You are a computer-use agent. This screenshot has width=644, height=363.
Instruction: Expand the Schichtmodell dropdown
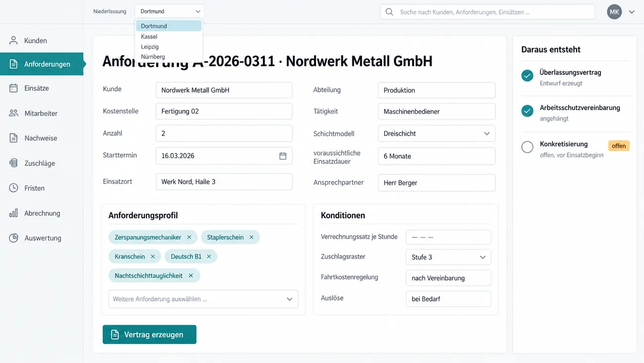click(x=436, y=133)
